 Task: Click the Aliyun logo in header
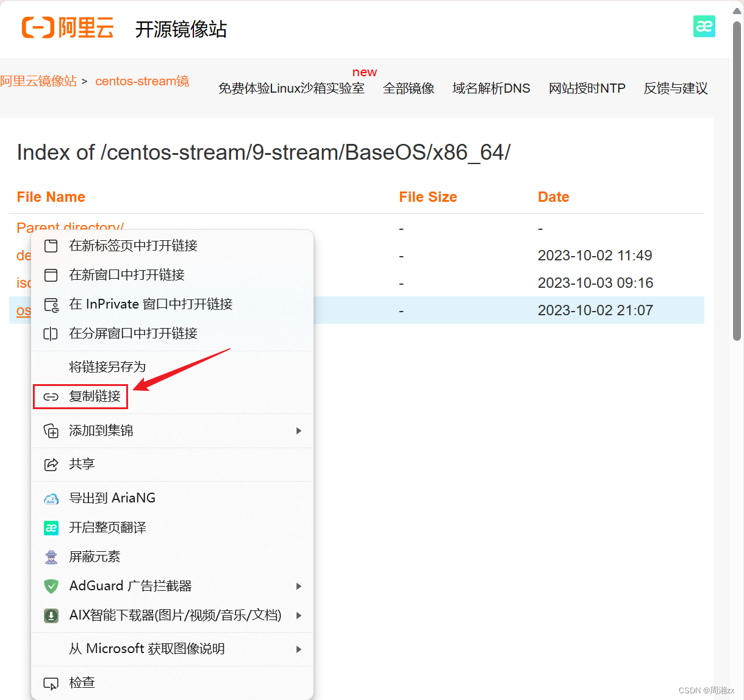[x=68, y=28]
